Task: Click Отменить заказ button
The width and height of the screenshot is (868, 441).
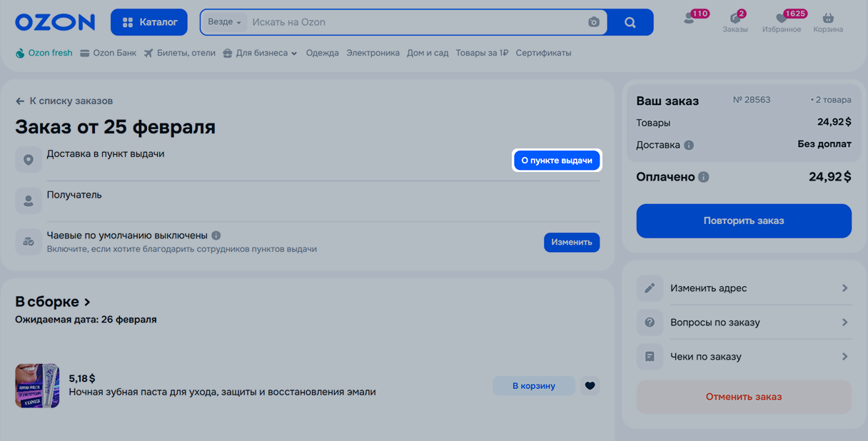Action: [x=743, y=397]
